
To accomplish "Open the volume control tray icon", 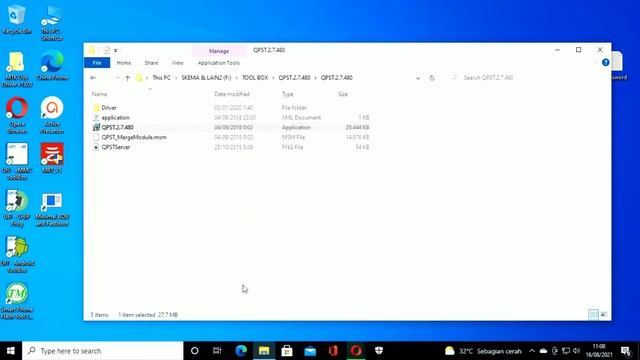I will click(576, 351).
